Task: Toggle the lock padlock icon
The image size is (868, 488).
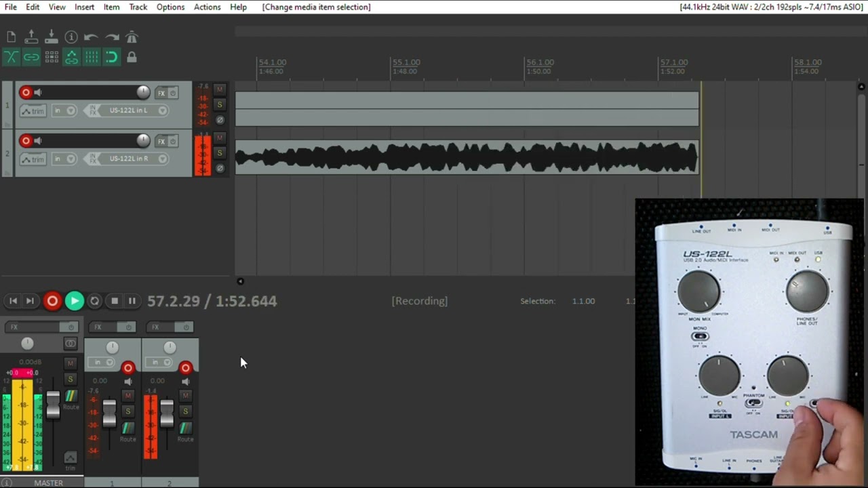Action: coord(132,58)
